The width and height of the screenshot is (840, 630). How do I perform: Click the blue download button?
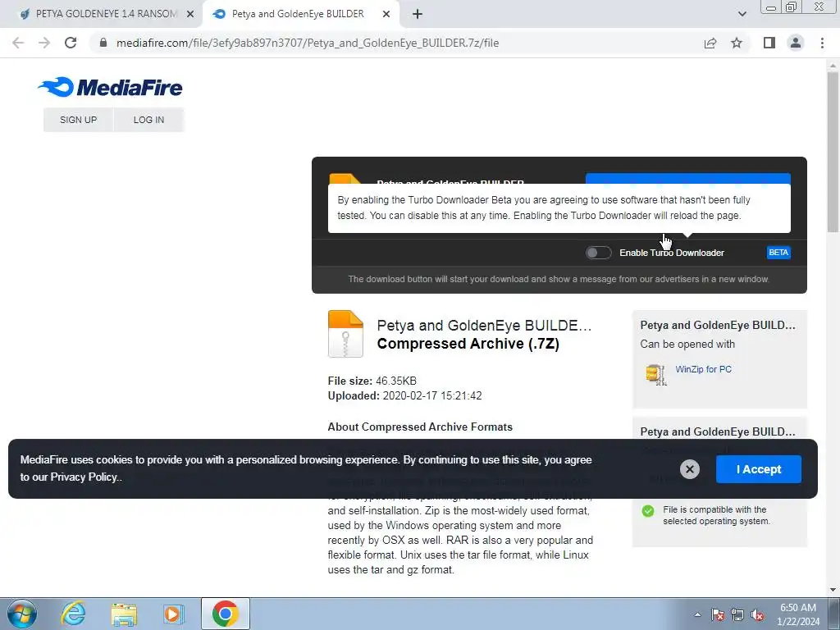click(x=688, y=178)
